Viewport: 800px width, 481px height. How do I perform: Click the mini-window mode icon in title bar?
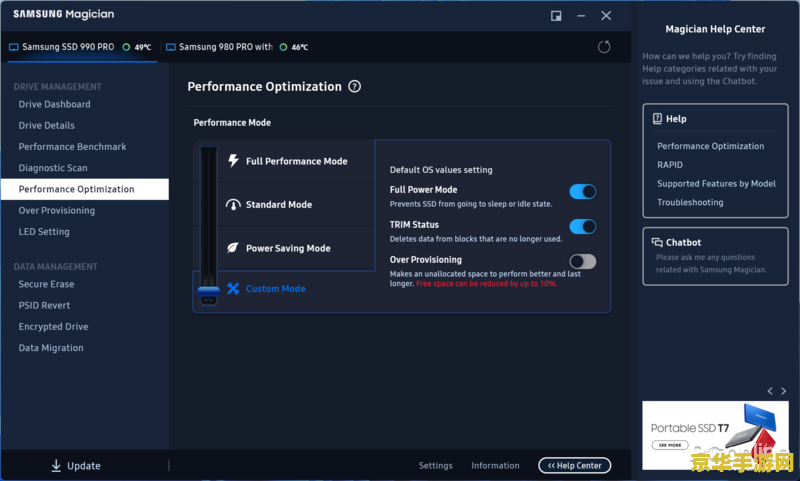tap(556, 16)
